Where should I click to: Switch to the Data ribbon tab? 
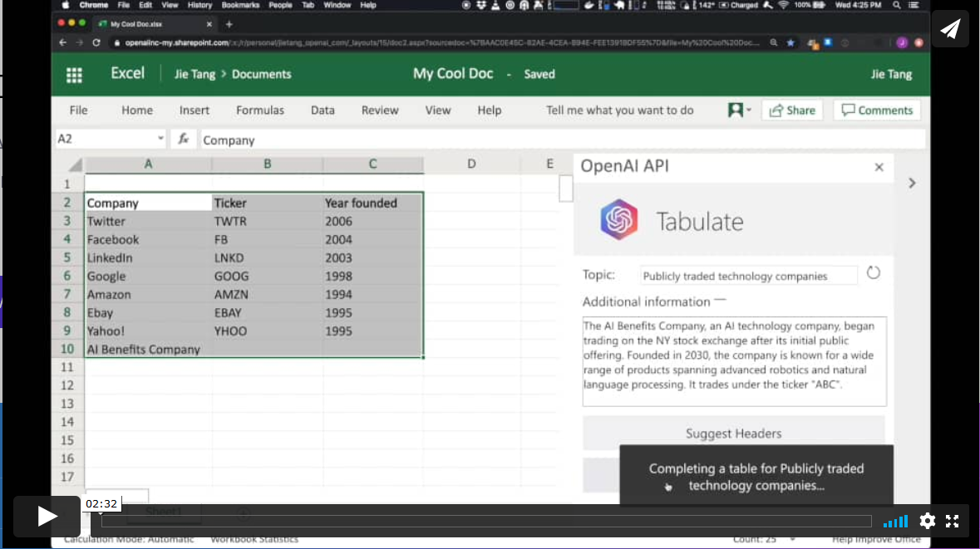[323, 110]
